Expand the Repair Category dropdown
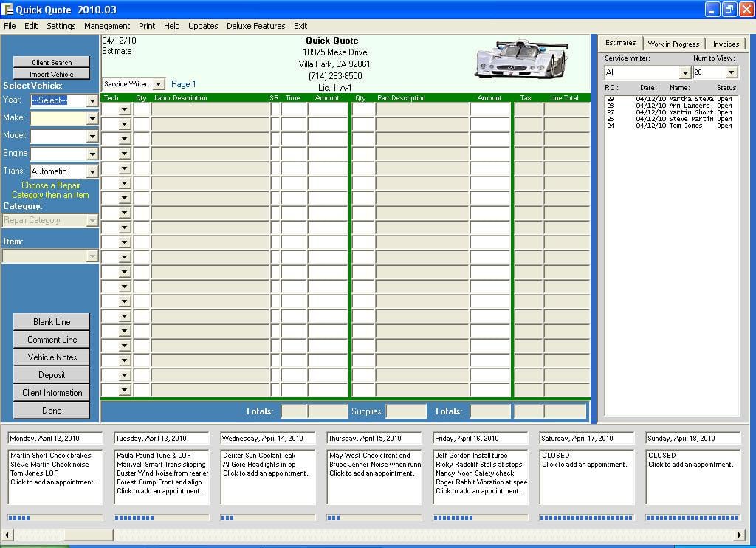Image resolution: width=756 pixels, height=548 pixels. point(92,220)
